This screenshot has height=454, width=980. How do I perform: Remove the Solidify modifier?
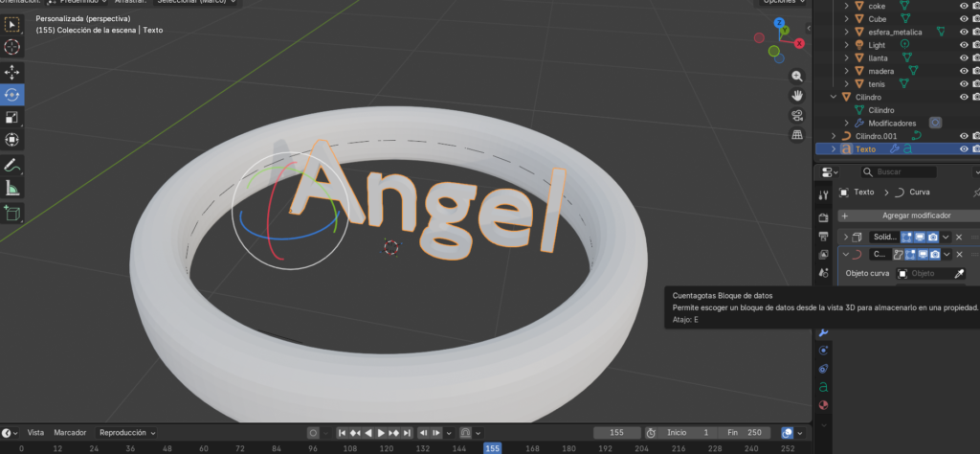pos(959,237)
